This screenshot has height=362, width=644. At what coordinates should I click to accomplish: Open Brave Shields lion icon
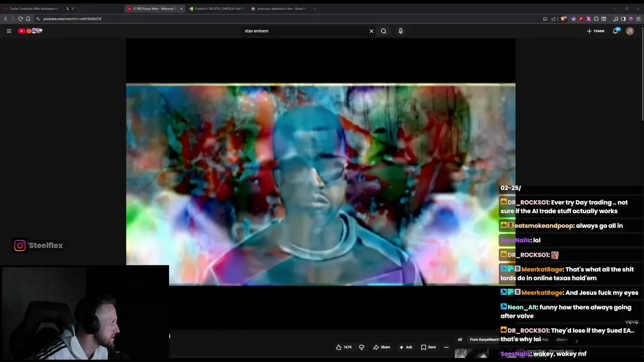564,19
